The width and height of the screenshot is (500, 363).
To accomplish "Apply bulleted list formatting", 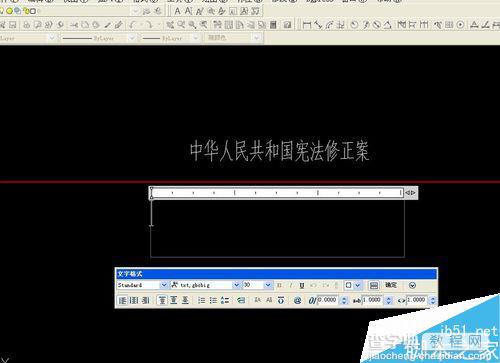I will pyautogui.click(x=213, y=300).
